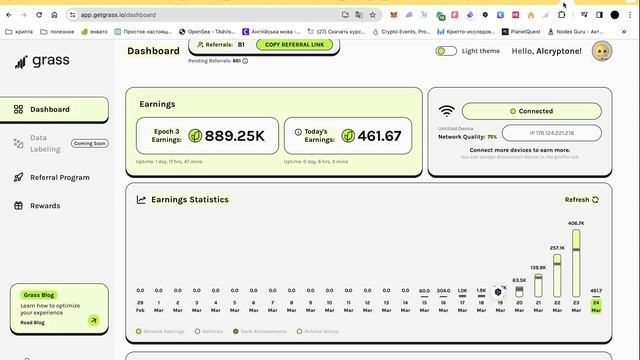Open the PlanetQuest bookmark
Screen dimensions: 640x360
(521, 31)
